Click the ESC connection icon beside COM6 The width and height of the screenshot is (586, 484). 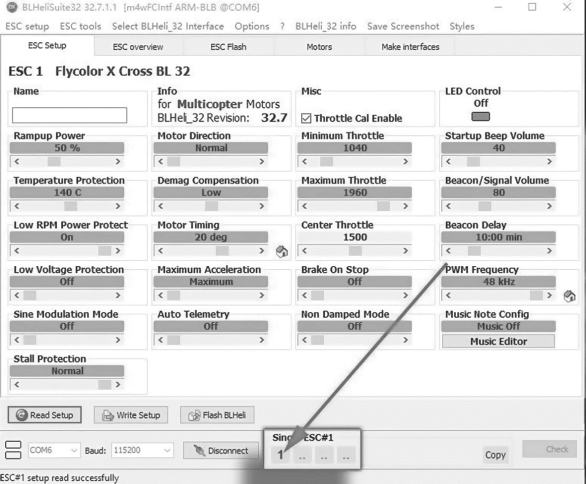coord(13,450)
